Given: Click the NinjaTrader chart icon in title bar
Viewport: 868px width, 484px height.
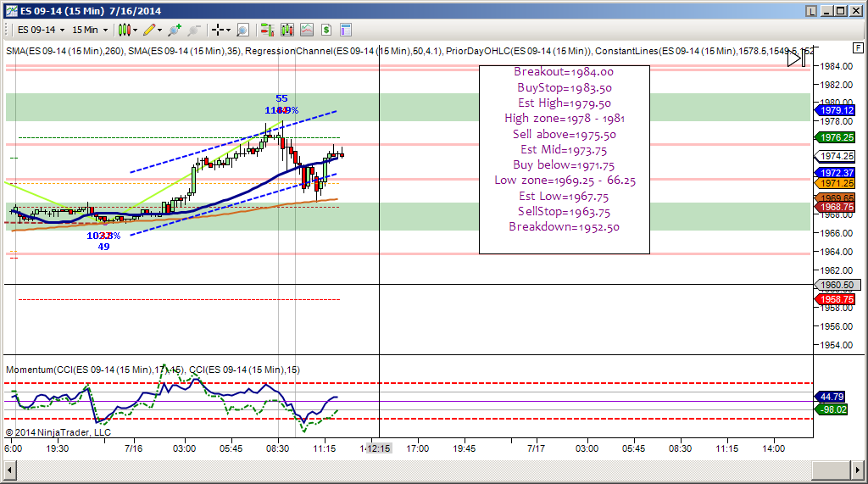Looking at the screenshot, I should pyautogui.click(x=11, y=11).
